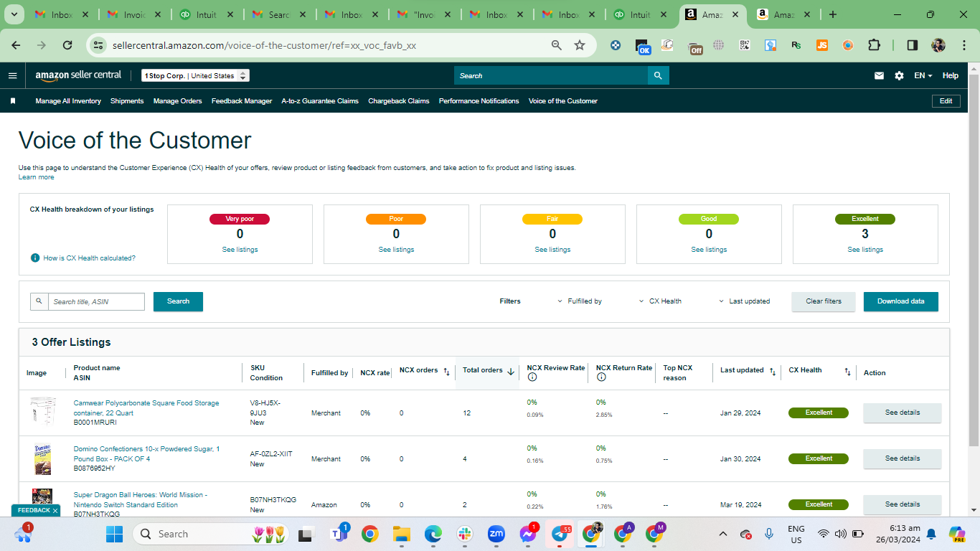See listings under the Very poor card
The width and height of the screenshot is (980, 551).
point(240,250)
